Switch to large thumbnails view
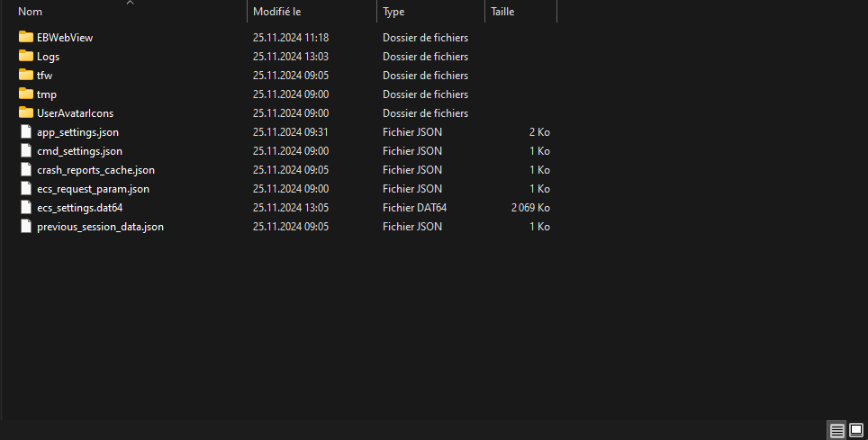Viewport: 868px width, 440px height. (x=855, y=430)
